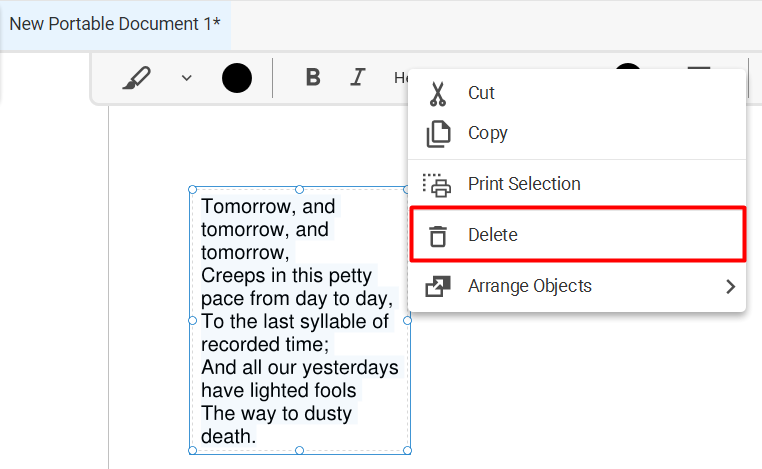Image resolution: width=762 pixels, height=469 pixels.
Task: Click the Arrange Objects icon
Action: (438, 286)
